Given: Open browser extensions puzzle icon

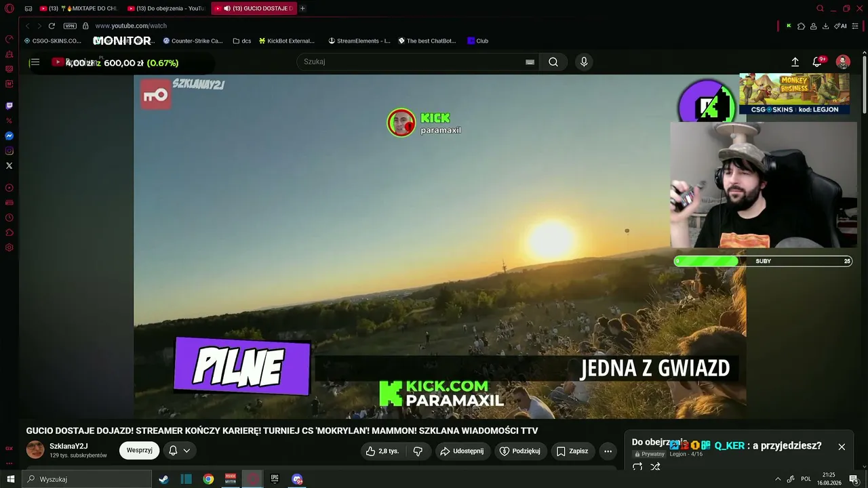Looking at the screenshot, I should (801, 26).
